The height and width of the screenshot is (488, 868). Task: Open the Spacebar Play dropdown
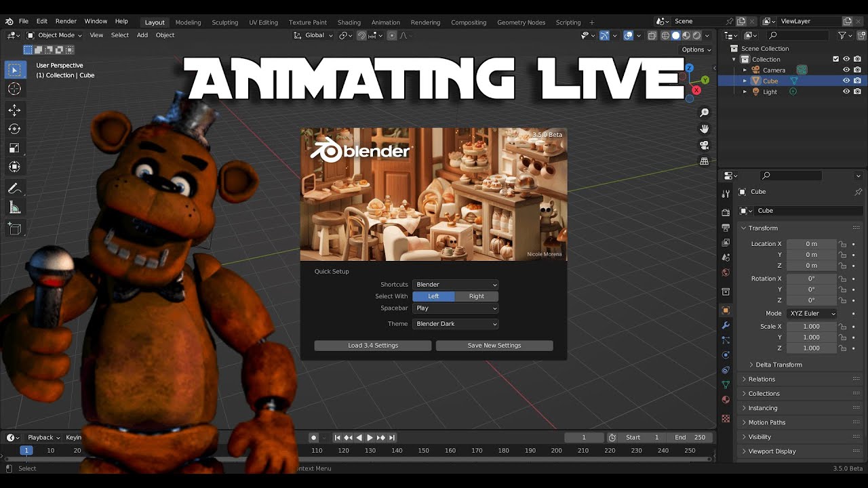click(x=456, y=308)
